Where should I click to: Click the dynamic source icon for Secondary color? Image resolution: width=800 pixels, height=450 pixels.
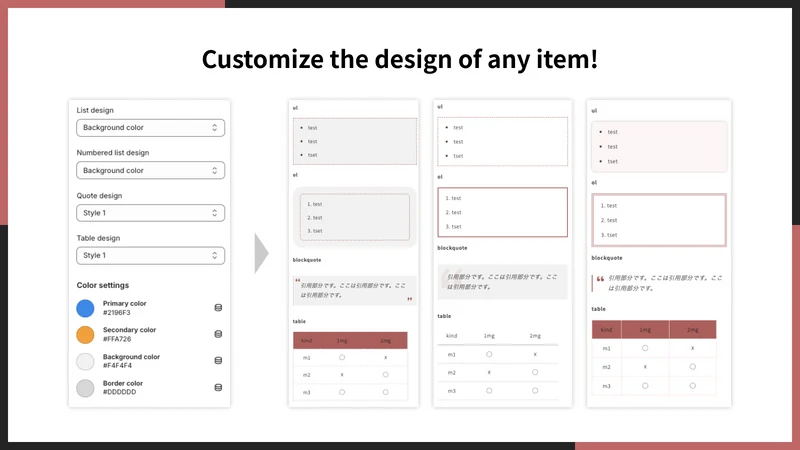218,334
